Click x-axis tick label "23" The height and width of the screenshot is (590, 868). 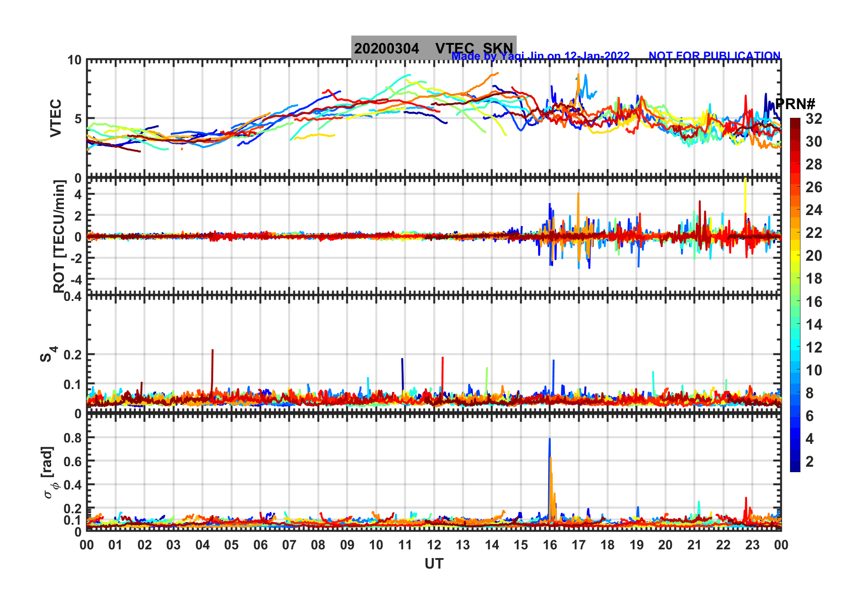click(752, 545)
